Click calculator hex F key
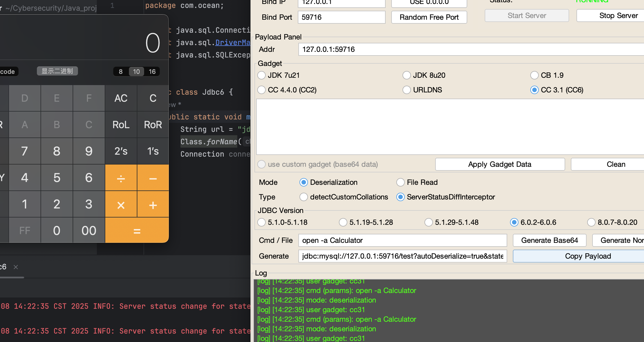 click(89, 98)
